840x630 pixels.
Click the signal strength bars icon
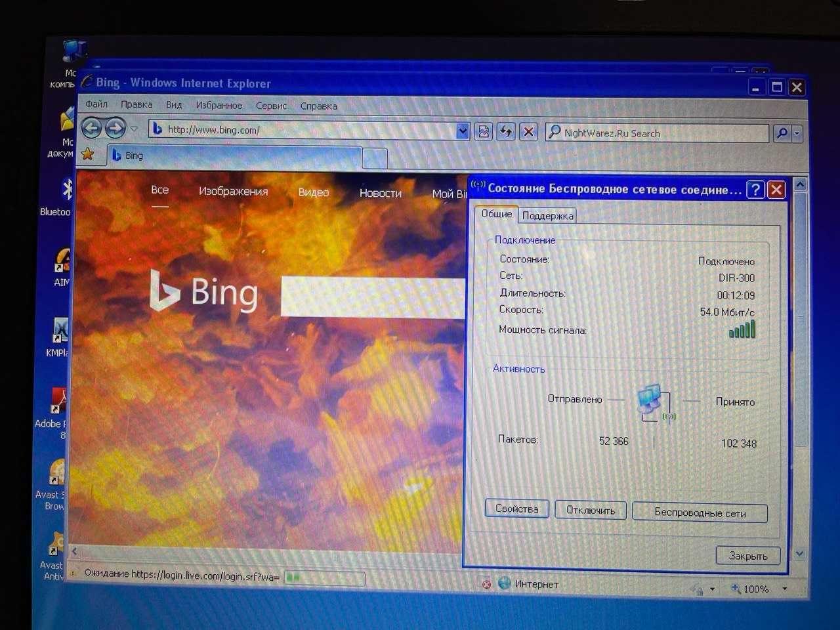pos(742,329)
